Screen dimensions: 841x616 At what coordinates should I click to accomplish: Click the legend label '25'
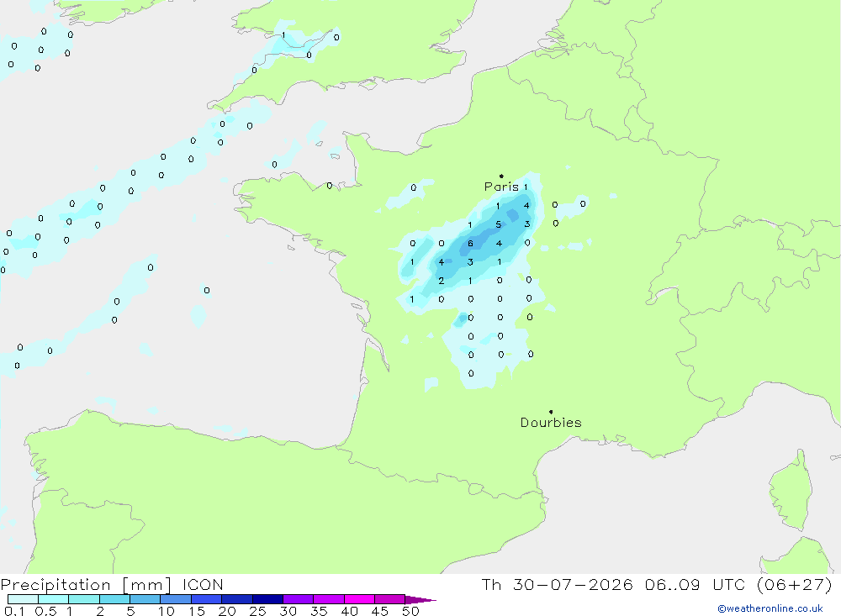(x=258, y=611)
